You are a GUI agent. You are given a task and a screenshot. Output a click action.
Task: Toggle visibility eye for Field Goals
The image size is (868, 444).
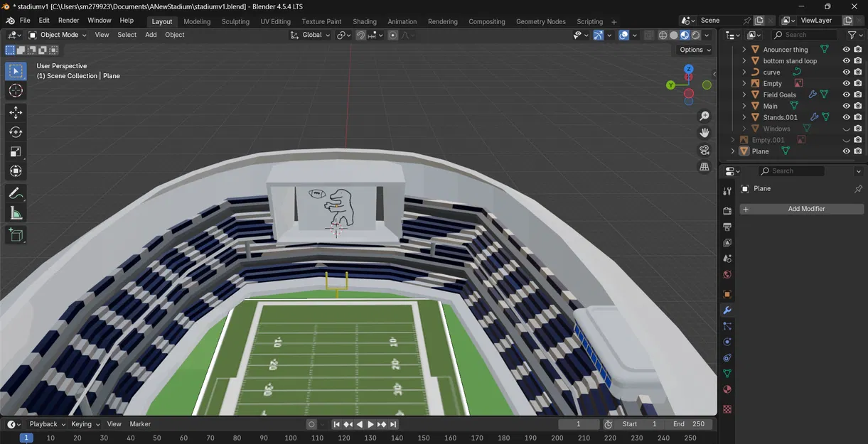[846, 94]
